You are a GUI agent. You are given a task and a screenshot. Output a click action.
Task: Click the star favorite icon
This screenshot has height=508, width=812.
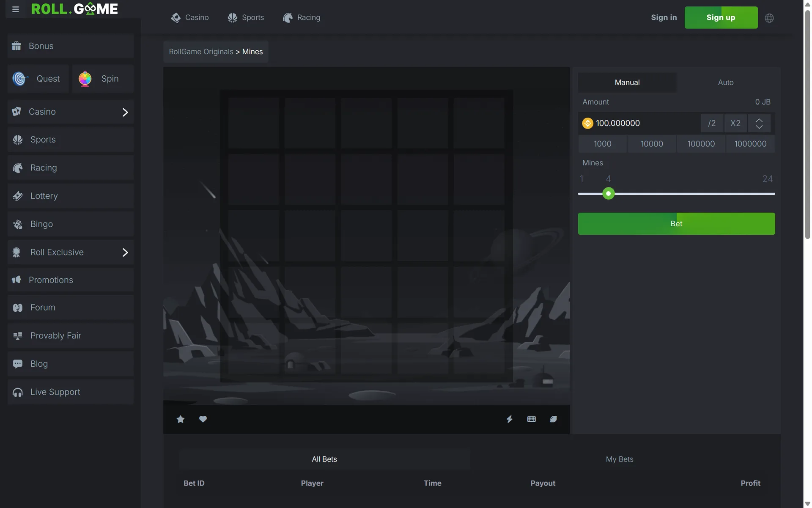[x=181, y=419]
